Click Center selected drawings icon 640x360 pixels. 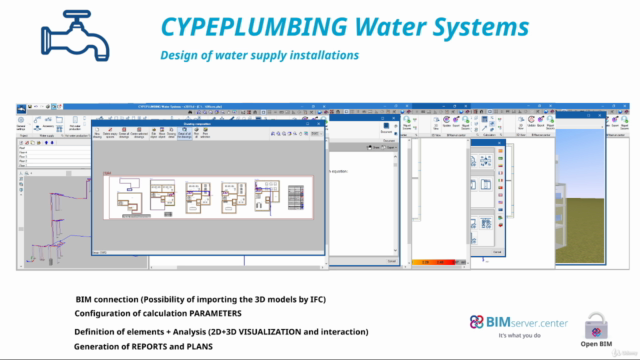139,133
